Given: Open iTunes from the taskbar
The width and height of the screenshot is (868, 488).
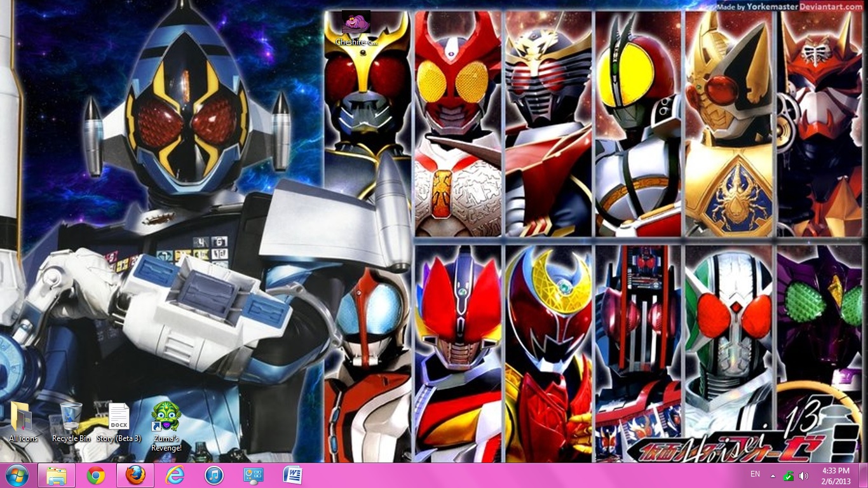Looking at the screenshot, I should 214,475.
